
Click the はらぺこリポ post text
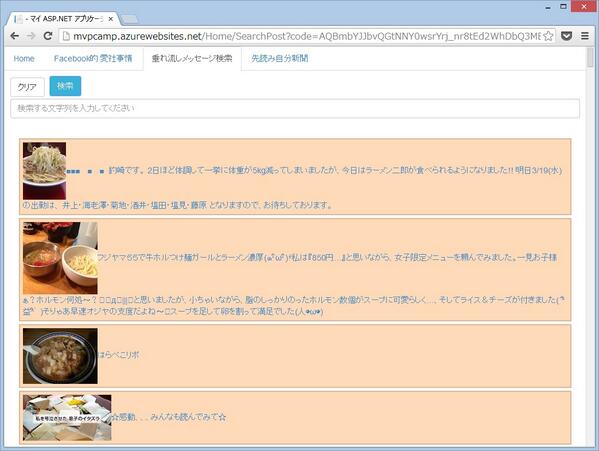point(118,355)
